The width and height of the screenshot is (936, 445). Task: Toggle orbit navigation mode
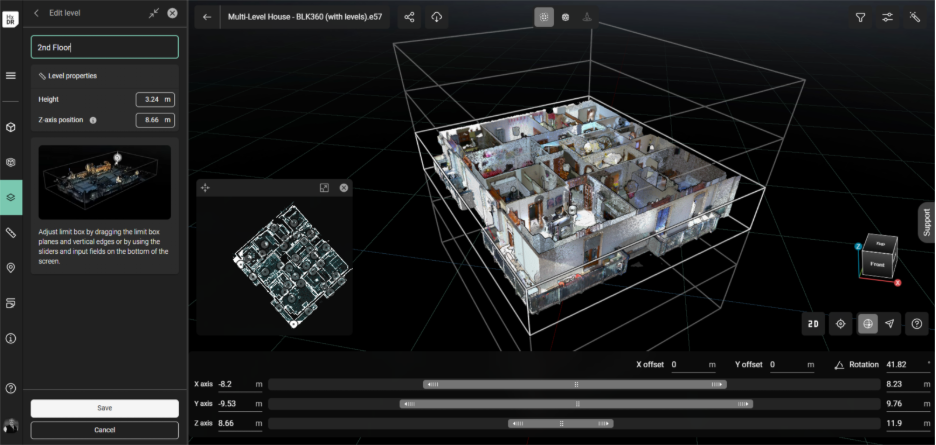[x=867, y=323]
